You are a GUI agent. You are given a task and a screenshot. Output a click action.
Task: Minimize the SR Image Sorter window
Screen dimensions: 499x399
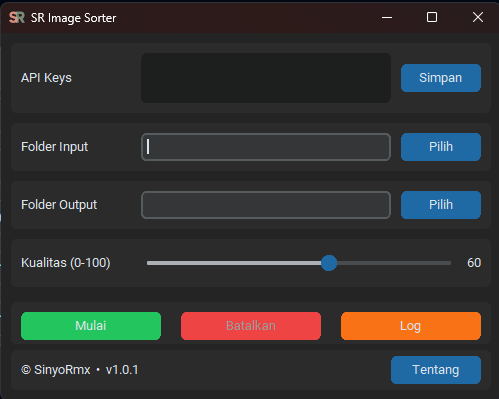click(387, 17)
